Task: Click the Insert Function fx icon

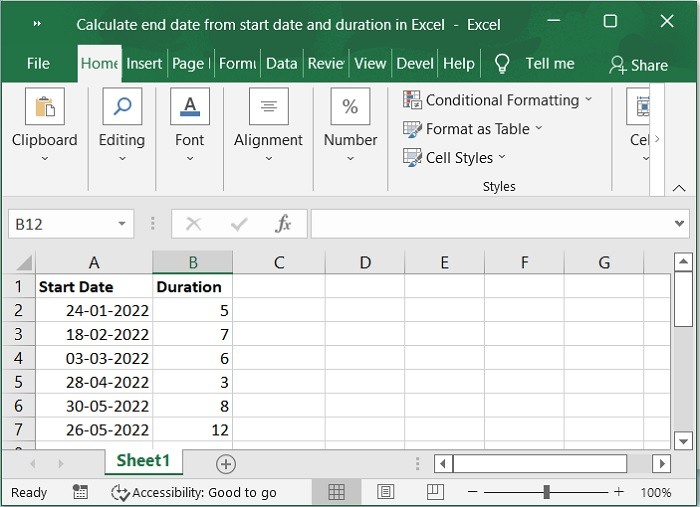Action: [x=283, y=224]
